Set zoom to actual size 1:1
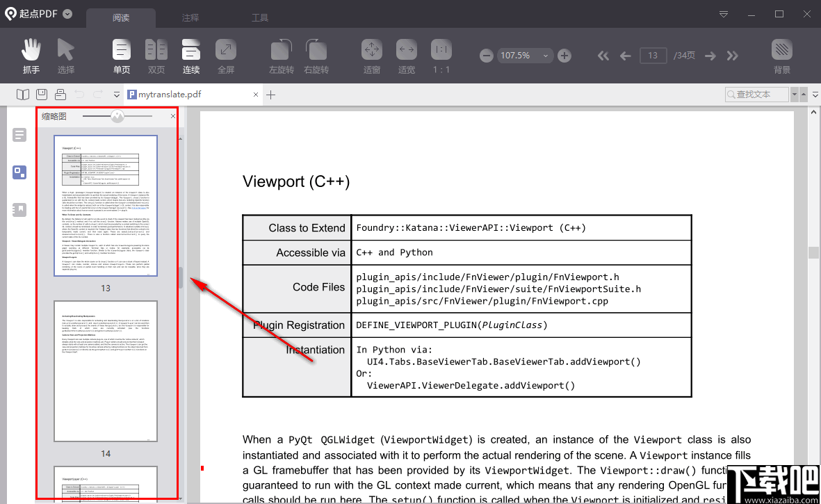 [441, 56]
